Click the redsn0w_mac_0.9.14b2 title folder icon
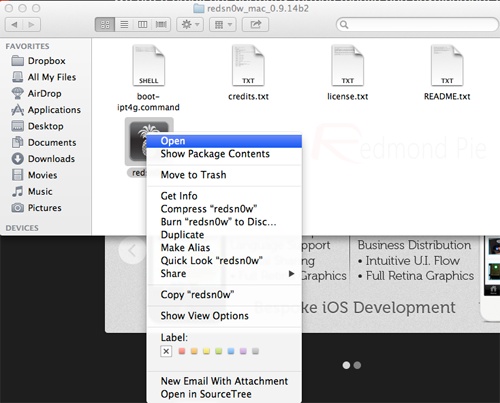This screenshot has width=500, height=403. tap(199, 8)
